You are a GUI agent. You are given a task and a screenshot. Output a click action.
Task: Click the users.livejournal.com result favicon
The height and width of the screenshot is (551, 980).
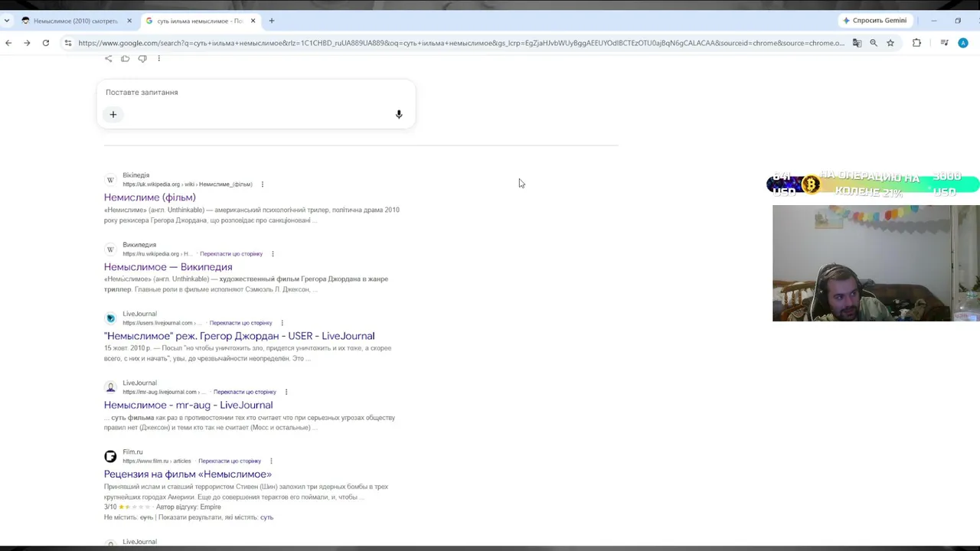click(x=110, y=318)
